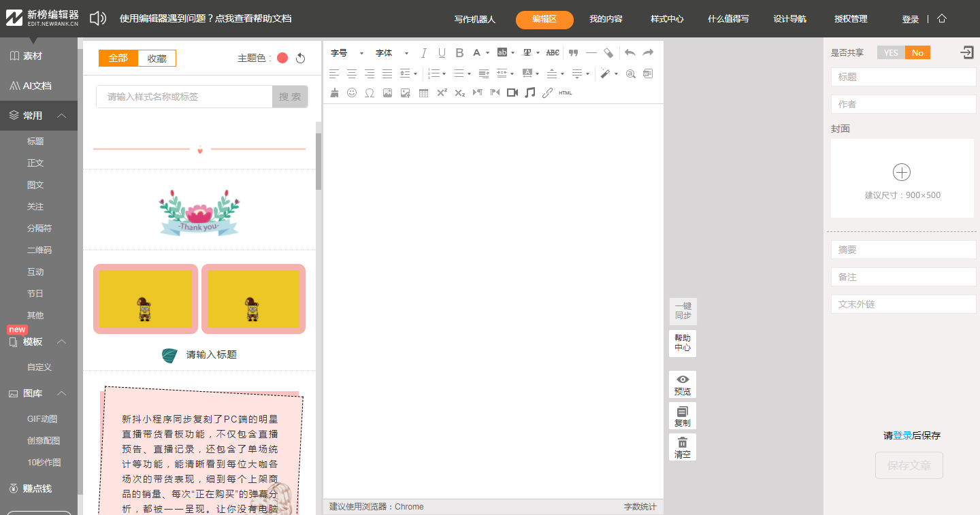Screen dimensions: 980x515
Task: Center align text
Action: pos(352,73)
